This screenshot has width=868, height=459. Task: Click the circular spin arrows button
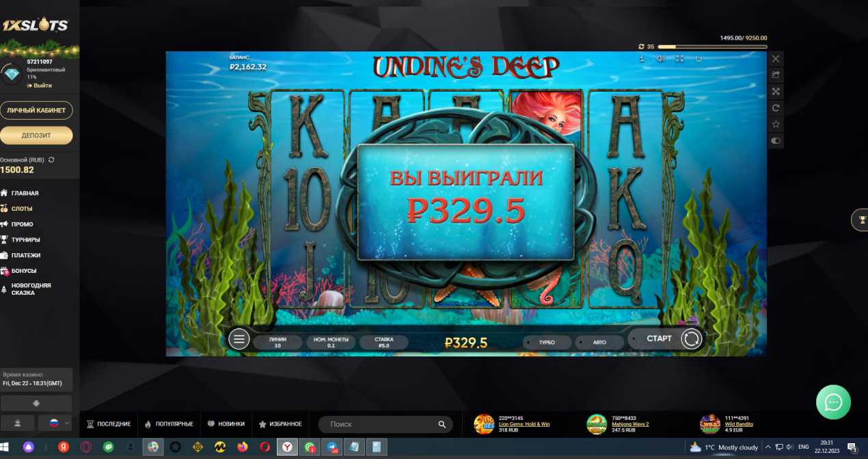692,339
